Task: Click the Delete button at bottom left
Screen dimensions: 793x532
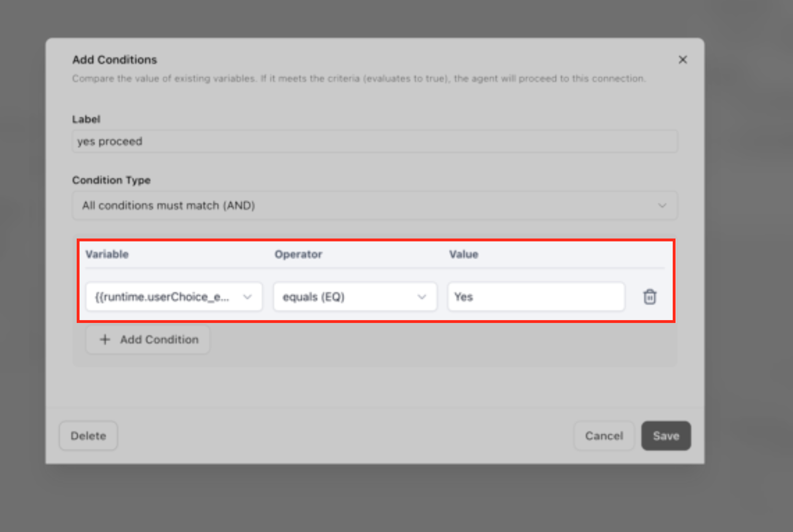Action: (88, 436)
